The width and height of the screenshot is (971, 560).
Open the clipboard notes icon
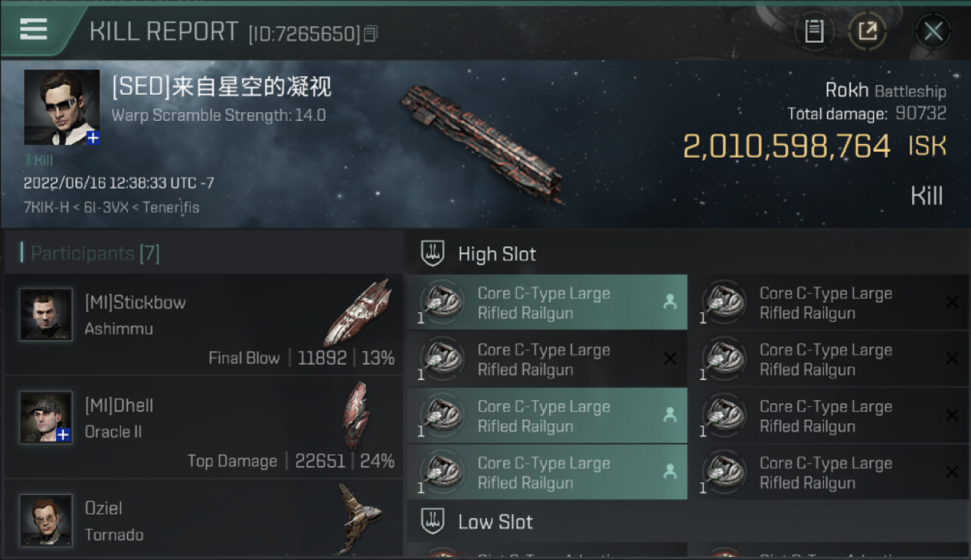point(814,31)
